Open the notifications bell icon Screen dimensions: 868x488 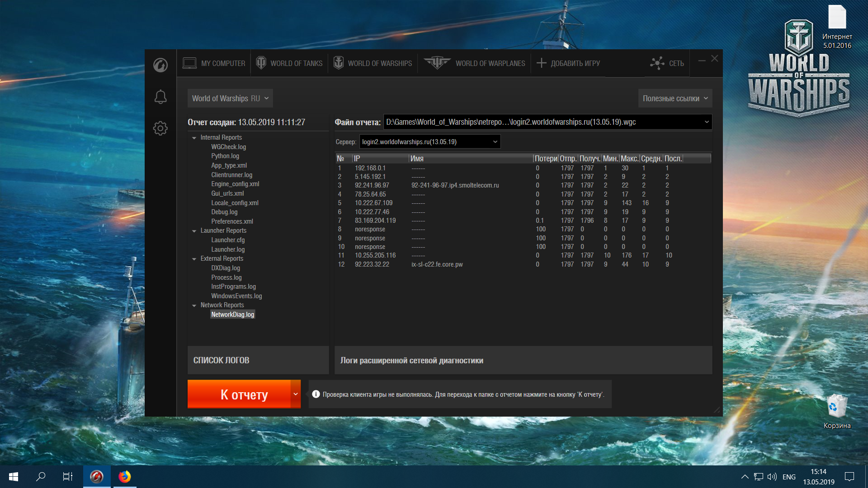(160, 97)
